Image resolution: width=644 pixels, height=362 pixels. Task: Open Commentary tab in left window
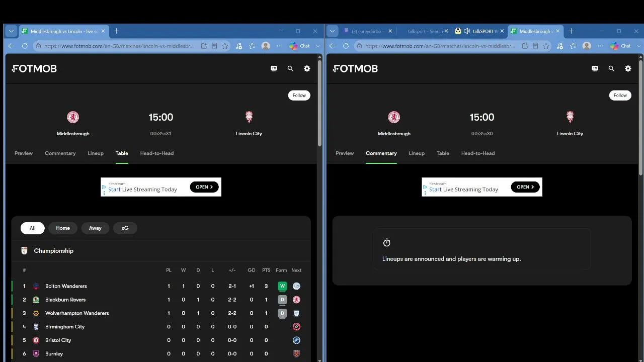pos(60,153)
